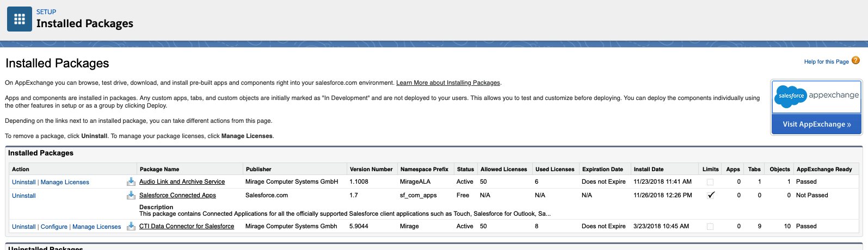Click the Description label under Salesforce Connected Apps

pyautogui.click(x=156, y=207)
